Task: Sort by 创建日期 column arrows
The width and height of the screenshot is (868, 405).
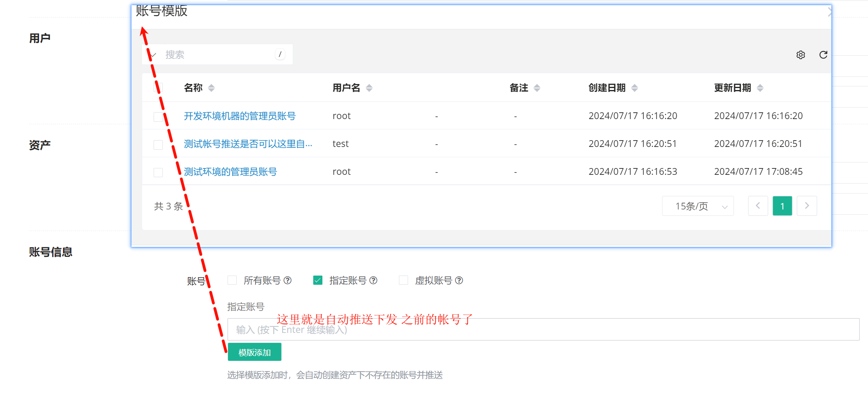Action: click(634, 88)
